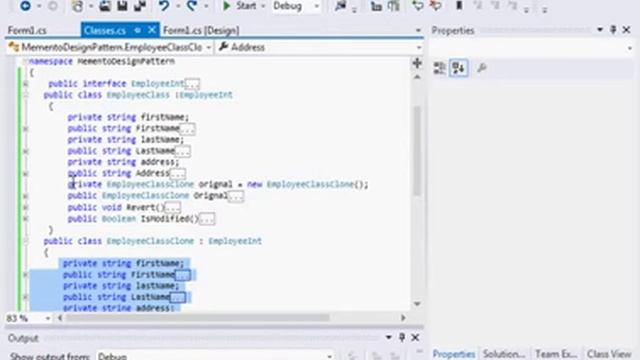The height and width of the screenshot is (360, 640).
Task: Toggle auto-hide pin on Output panel
Action: [x=402, y=338]
